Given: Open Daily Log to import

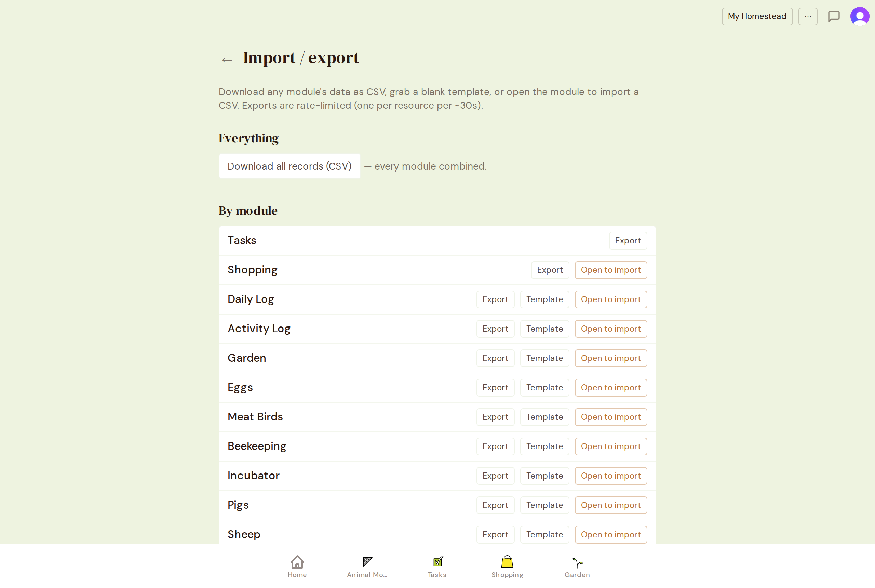Looking at the screenshot, I should pyautogui.click(x=611, y=299).
